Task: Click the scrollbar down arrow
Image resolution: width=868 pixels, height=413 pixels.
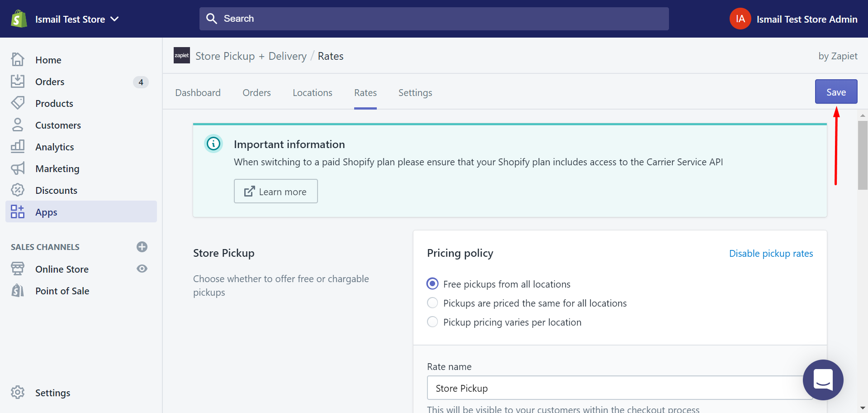Action: coord(863,408)
